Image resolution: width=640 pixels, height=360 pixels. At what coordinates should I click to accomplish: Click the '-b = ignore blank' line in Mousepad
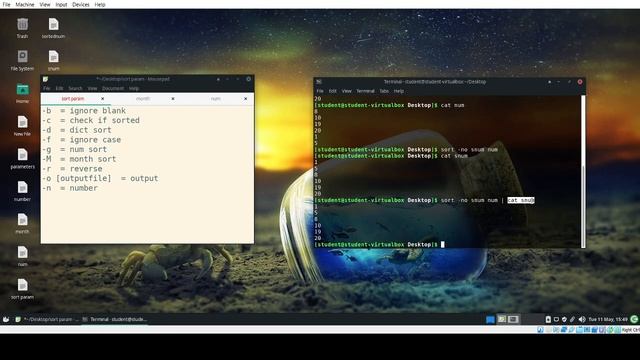click(x=84, y=111)
